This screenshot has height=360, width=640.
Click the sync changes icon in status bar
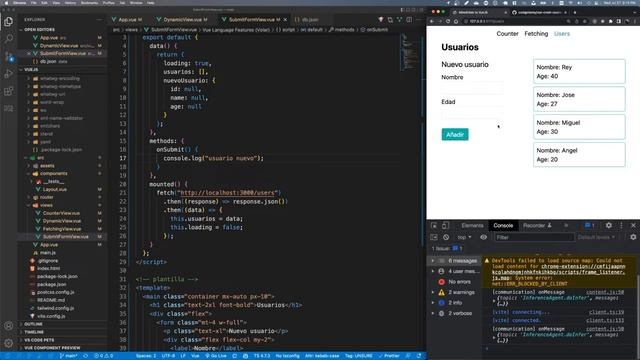click(85, 356)
